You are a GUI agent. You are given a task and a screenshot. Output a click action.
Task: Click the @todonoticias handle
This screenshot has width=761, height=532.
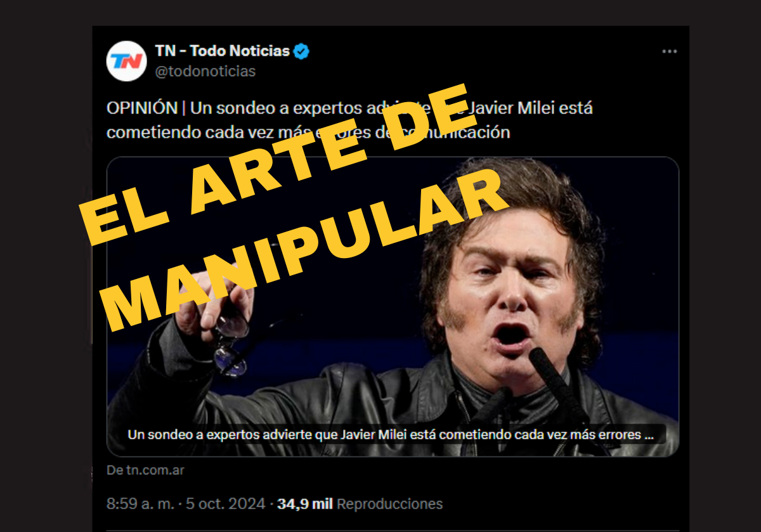[x=205, y=72]
